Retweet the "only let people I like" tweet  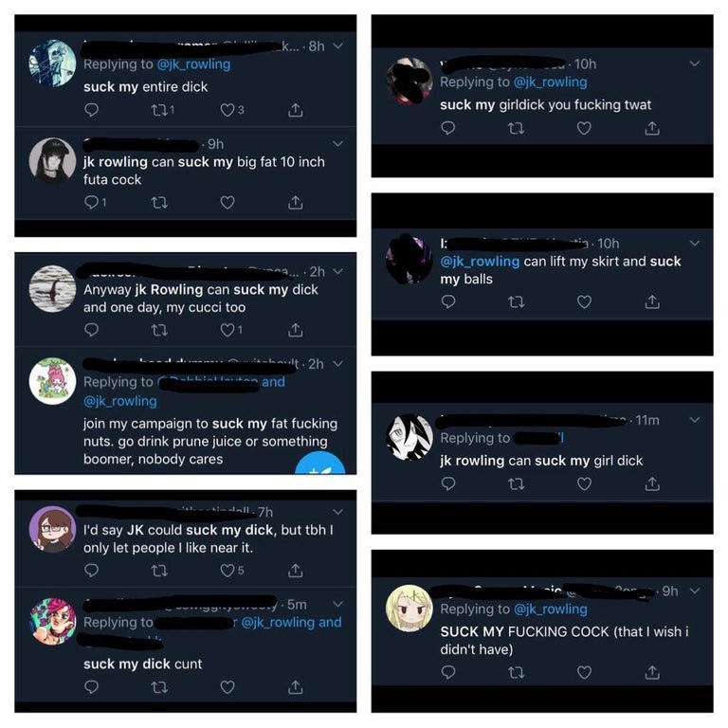click(159, 570)
